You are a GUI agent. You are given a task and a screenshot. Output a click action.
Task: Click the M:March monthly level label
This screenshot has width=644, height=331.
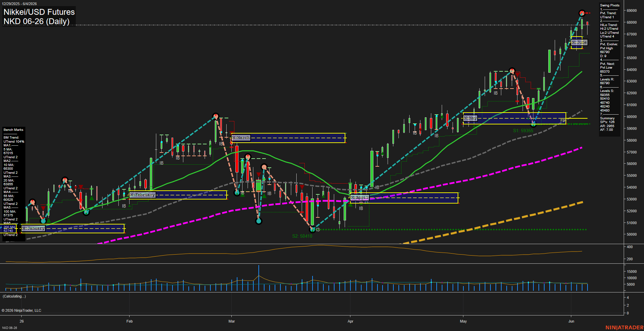click(241, 138)
